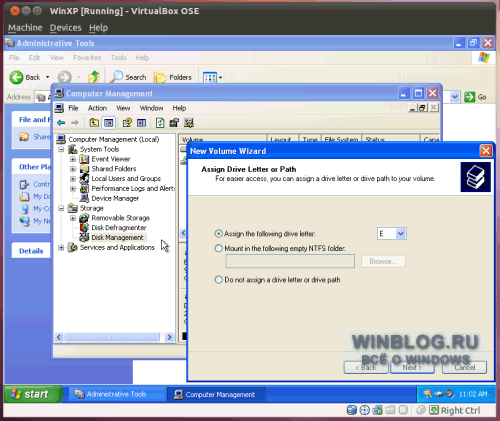Click the green Back button in Administrative Tools
This screenshot has height=421, width=500.
pyautogui.click(x=16, y=77)
